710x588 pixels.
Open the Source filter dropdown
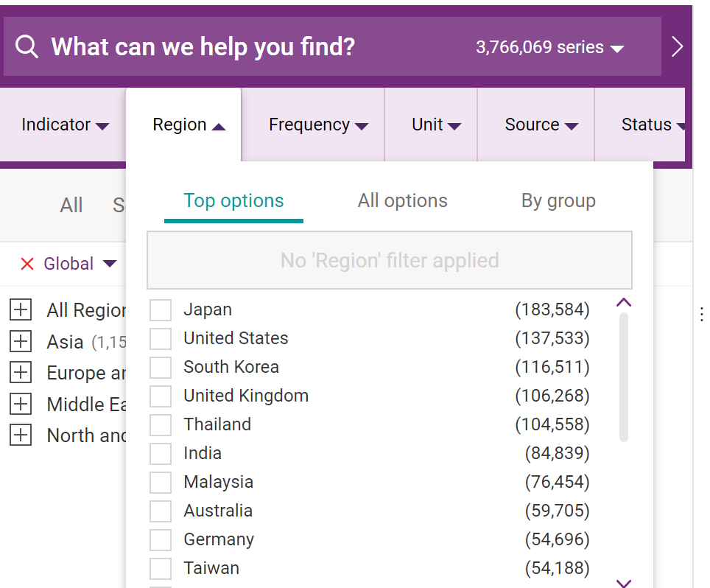pos(535,125)
